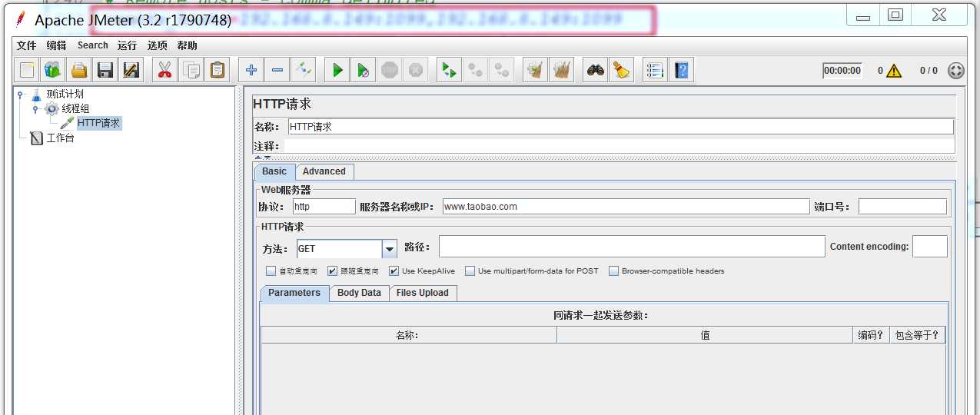Click the 值 column header
980x415 pixels.
[705, 335]
